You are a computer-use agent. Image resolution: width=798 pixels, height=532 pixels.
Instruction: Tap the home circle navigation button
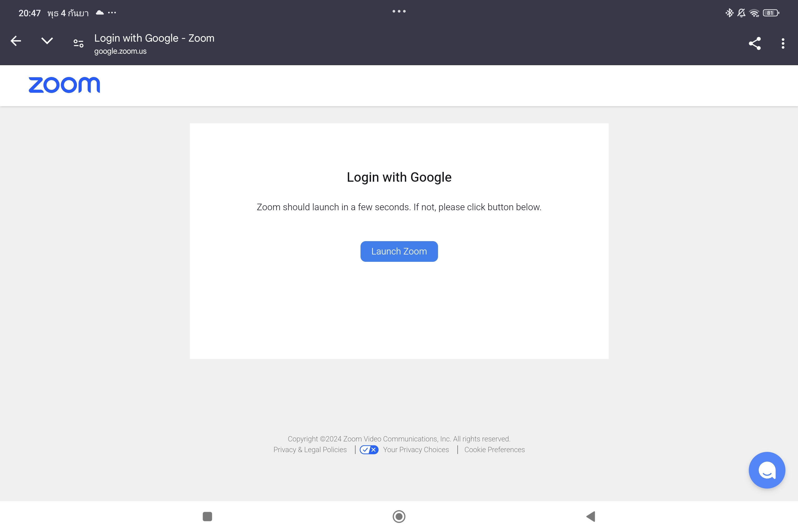point(399,516)
